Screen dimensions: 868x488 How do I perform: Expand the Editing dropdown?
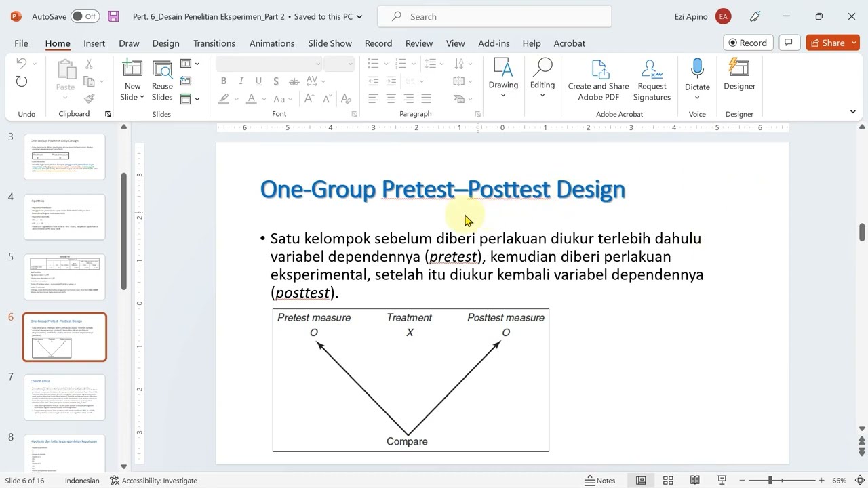coord(542,78)
